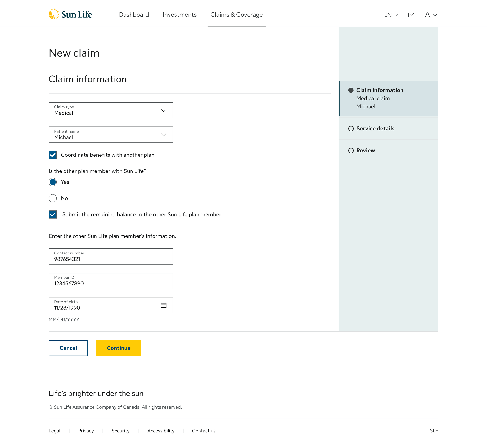Screen dimensions: 487x448
Task: Uncheck Submit the remaining balance checkbox
Action: pyautogui.click(x=53, y=215)
